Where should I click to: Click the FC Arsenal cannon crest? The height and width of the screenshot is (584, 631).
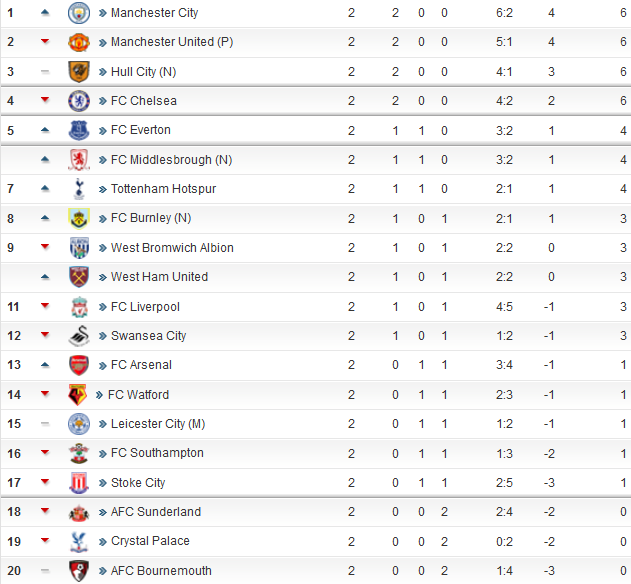pos(78,365)
